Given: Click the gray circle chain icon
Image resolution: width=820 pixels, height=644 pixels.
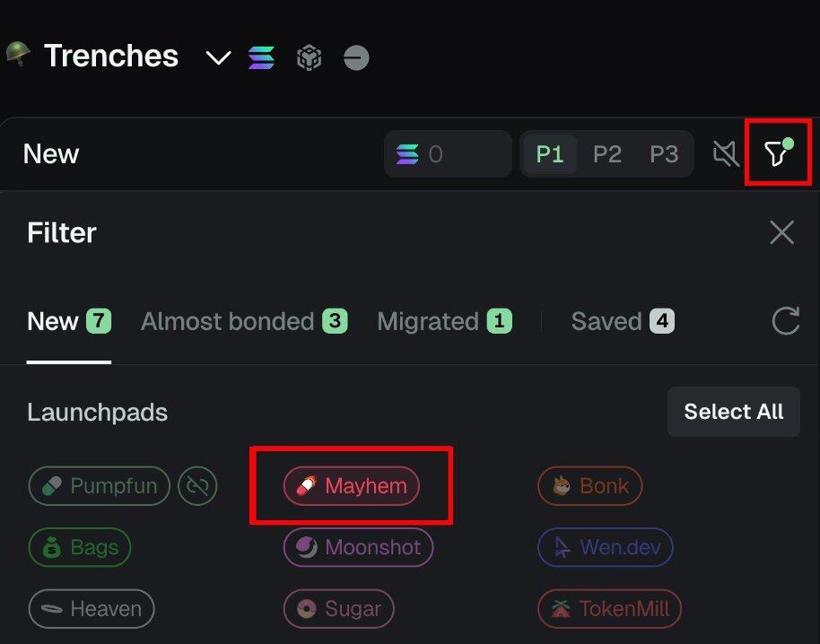Looking at the screenshot, I should pyautogui.click(x=356, y=58).
